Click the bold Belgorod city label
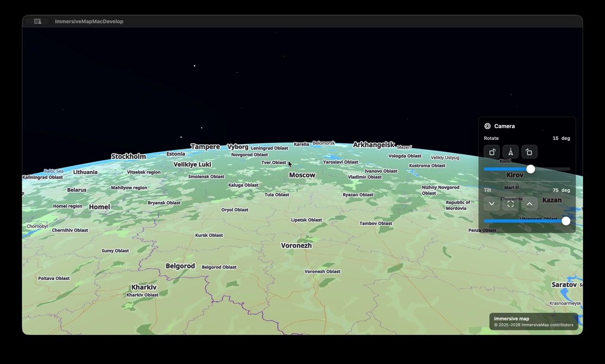The height and width of the screenshot is (364, 605). click(180, 266)
